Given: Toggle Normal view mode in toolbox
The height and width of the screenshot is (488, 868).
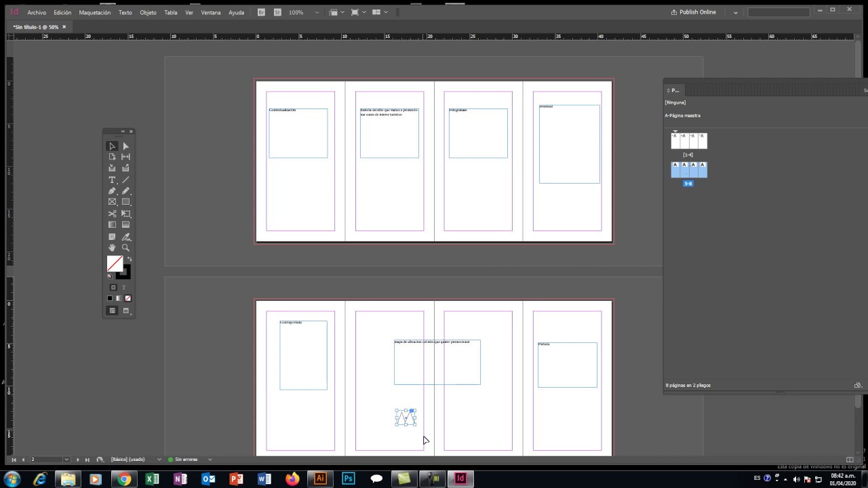Looking at the screenshot, I should click(x=112, y=310).
